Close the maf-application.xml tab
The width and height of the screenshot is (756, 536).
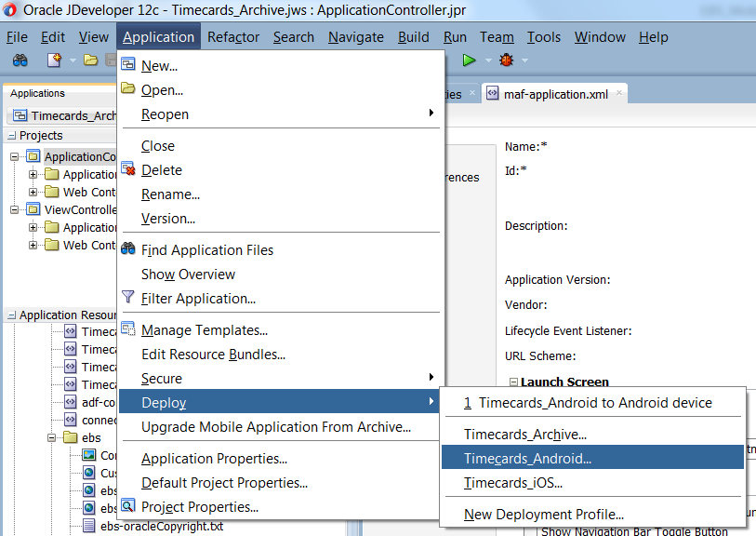(x=619, y=93)
